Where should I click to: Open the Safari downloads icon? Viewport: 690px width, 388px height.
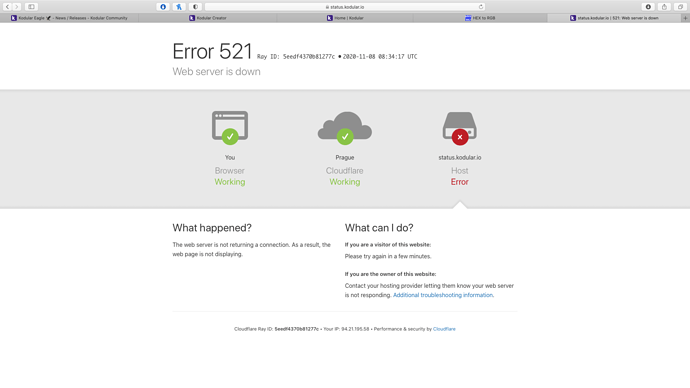[x=648, y=7]
